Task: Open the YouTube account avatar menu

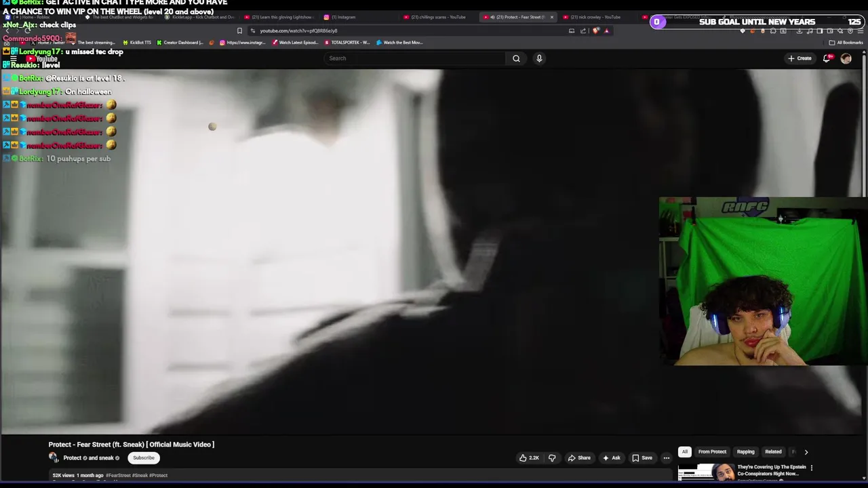Action: (846, 58)
